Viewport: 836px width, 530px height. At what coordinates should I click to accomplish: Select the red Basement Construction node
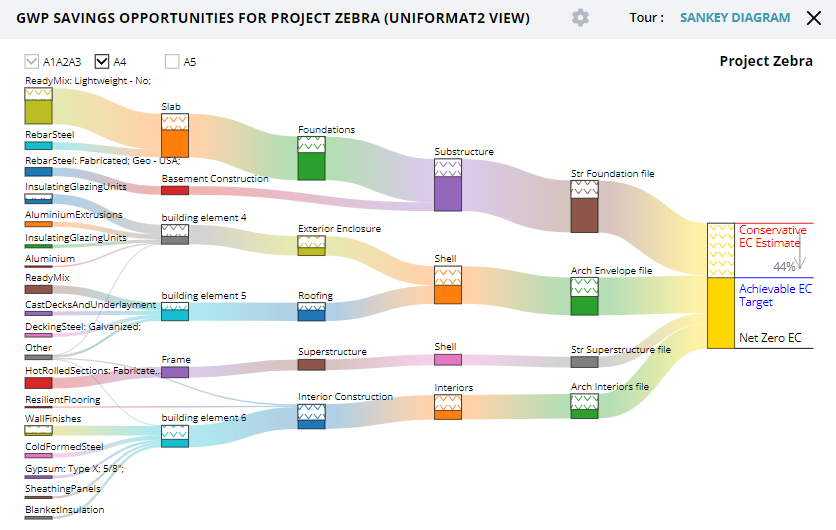(x=175, y=190)
